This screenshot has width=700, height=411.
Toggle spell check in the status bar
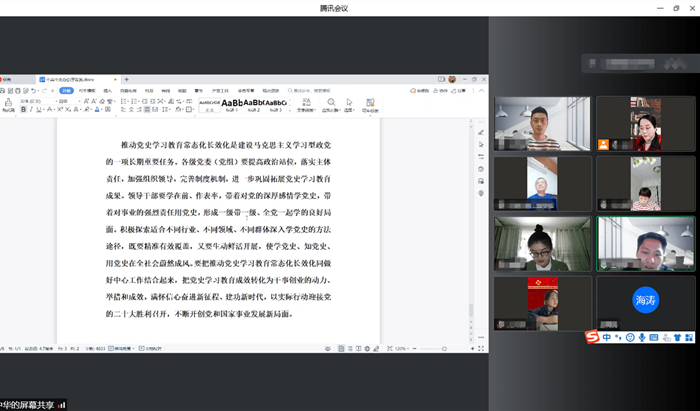click(x=121, y=349)
